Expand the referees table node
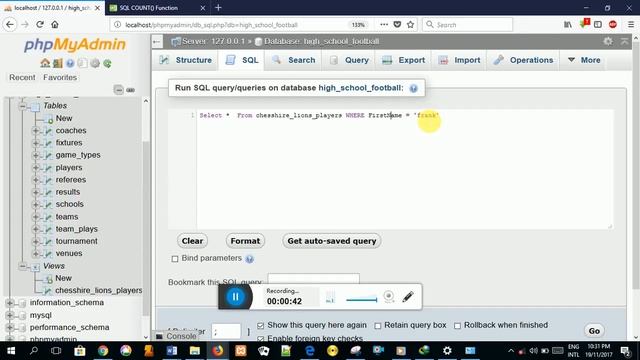Screen dimensions: 640x360 36,180
